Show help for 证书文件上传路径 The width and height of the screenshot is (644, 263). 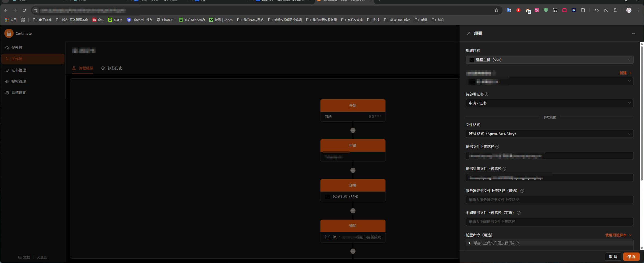pyautogui.click(x=497, y=147)
